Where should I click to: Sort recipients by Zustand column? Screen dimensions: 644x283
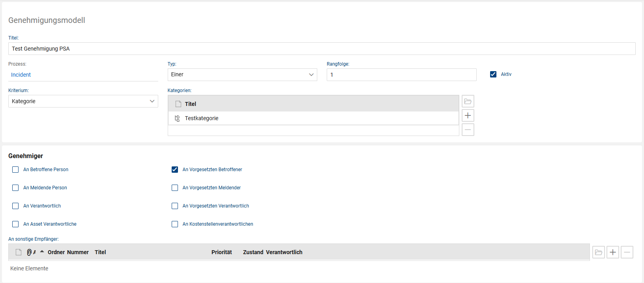coord(253,252)
